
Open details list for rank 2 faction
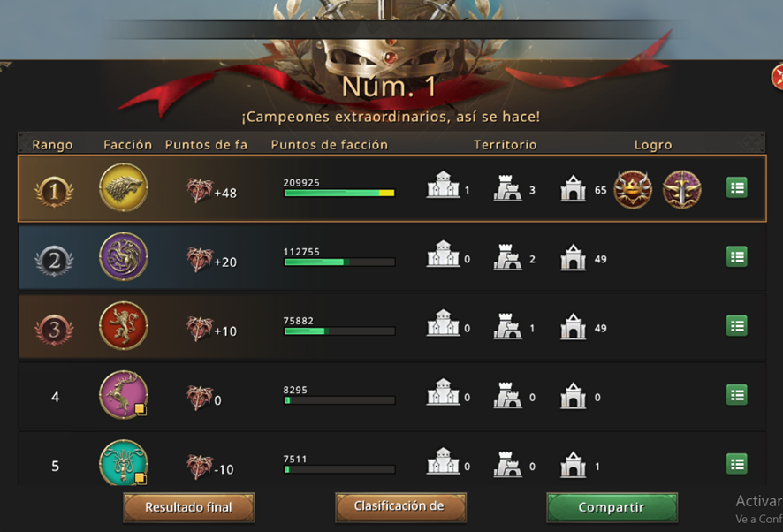coord(736,257)
